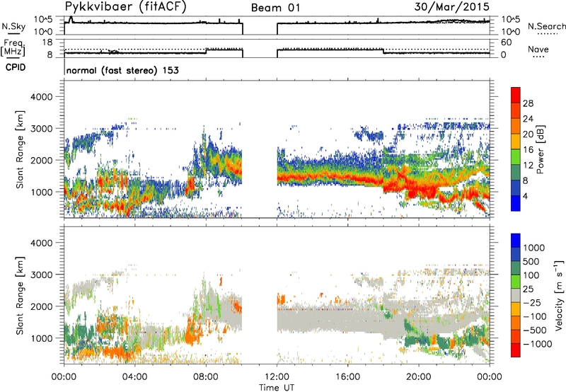The height and width of the screenshot is (392, 566).
Task: Click the Time UT axis title
Action: coord(277,388)
